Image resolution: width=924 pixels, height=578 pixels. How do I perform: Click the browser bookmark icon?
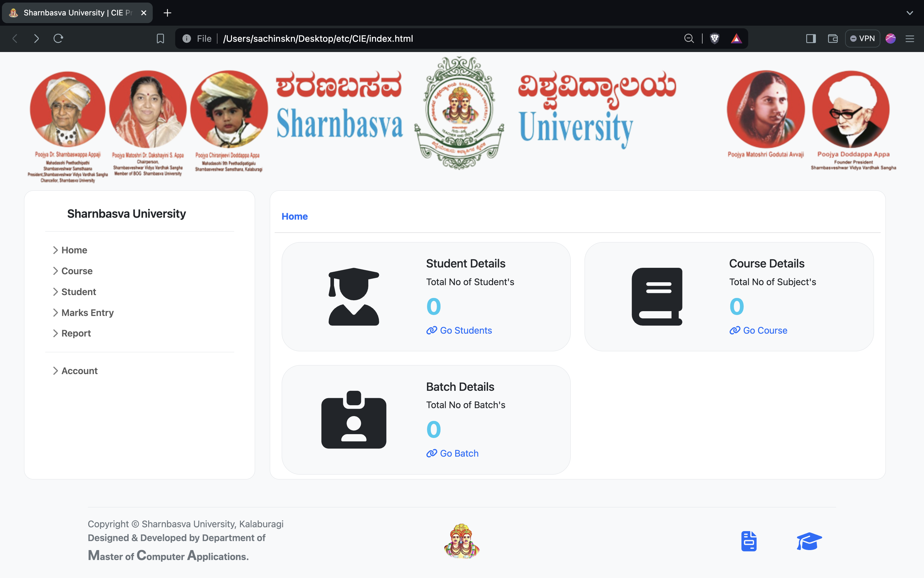[160, 39]
